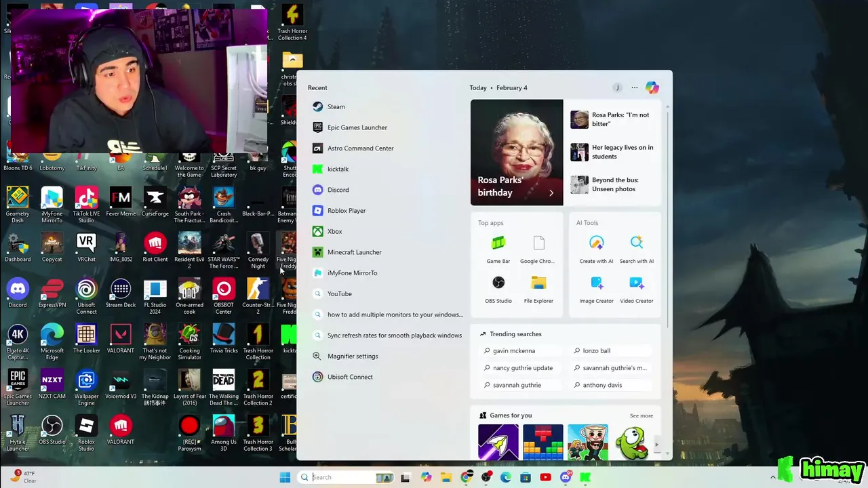Open iMyFone MirrorTo from Recent list

[384, 273]
